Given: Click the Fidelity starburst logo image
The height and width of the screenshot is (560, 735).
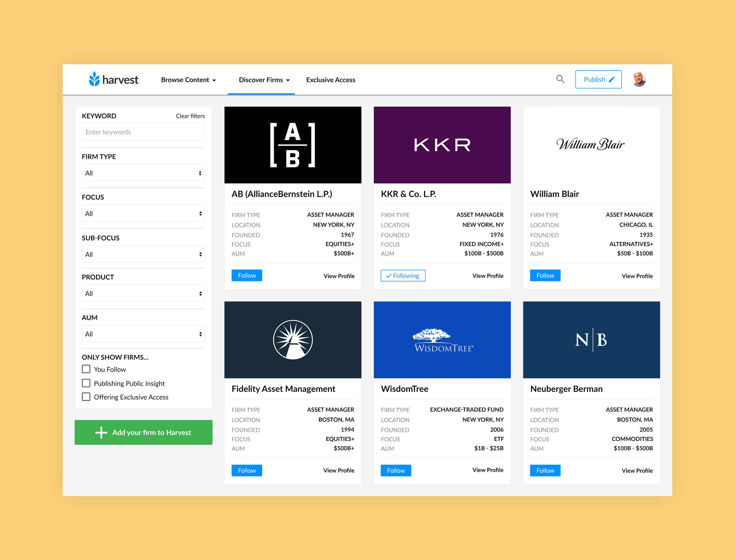Looking at the screenshot, I should (293, 340).
